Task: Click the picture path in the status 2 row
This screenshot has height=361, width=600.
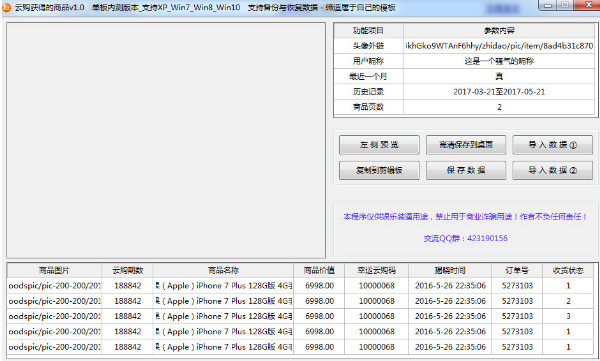Action: (x=54, y=301)
